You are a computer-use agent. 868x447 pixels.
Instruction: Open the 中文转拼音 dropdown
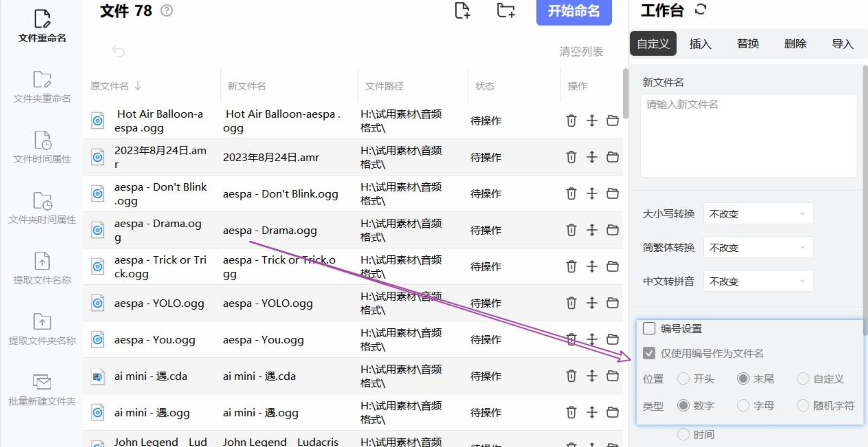point(758,281)
